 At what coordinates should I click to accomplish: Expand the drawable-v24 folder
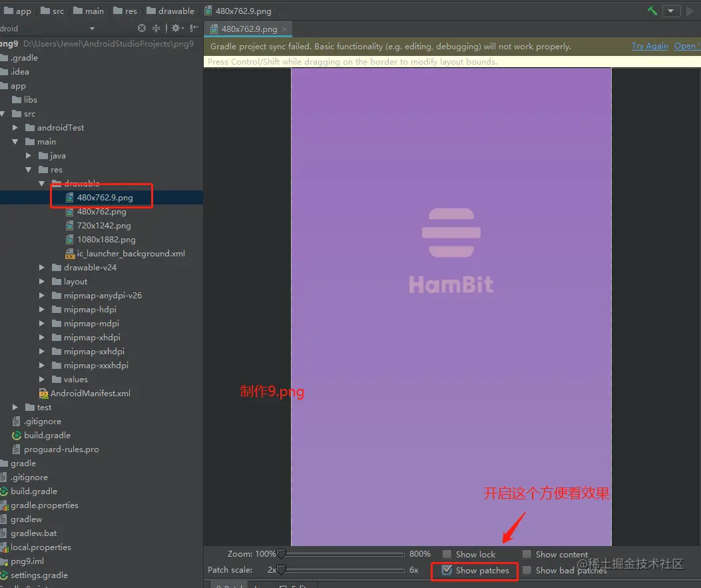(x=41, y=268)
